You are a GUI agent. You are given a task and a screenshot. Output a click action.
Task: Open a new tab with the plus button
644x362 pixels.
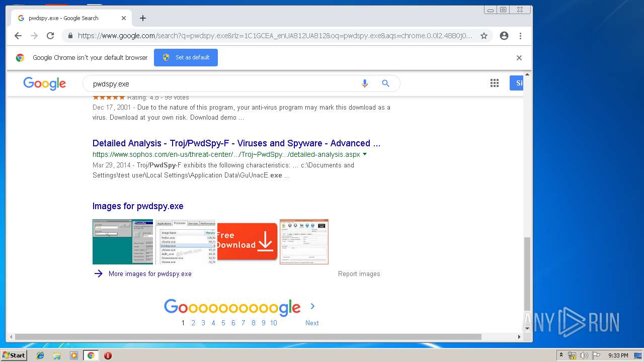tap(143, 18)
